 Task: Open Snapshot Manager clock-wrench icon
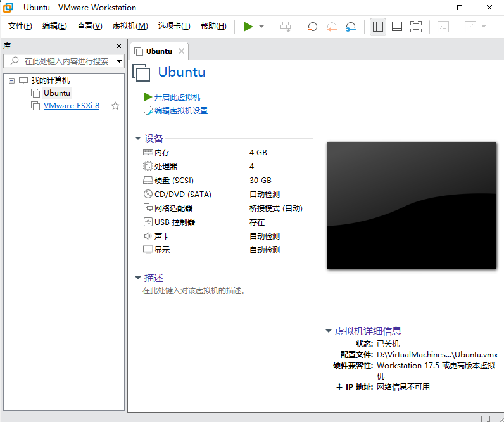click(x=351, y=27)
